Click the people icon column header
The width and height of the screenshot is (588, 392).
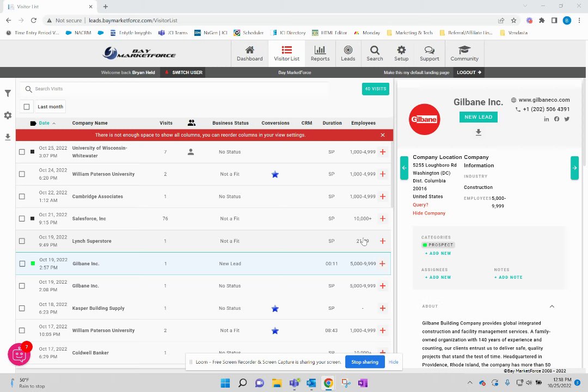coord(191,122)
